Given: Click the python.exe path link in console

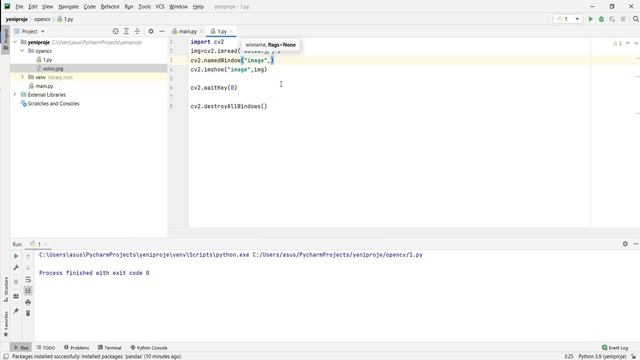Looking at the screenshot, I should (144, 255).
